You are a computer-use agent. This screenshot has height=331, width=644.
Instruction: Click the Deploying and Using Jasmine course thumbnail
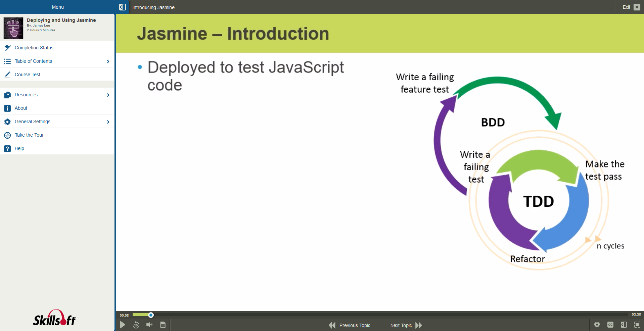click(x=13, y=28)
